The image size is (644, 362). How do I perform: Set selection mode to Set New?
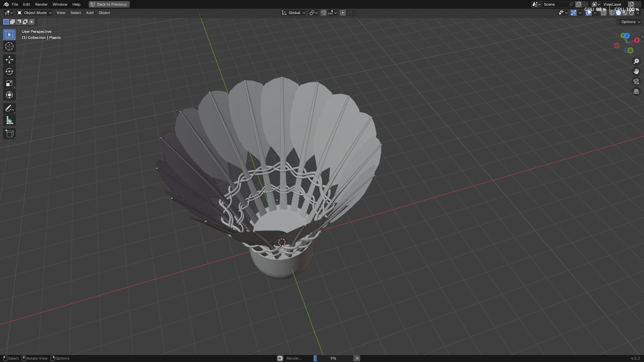point(6,22)
